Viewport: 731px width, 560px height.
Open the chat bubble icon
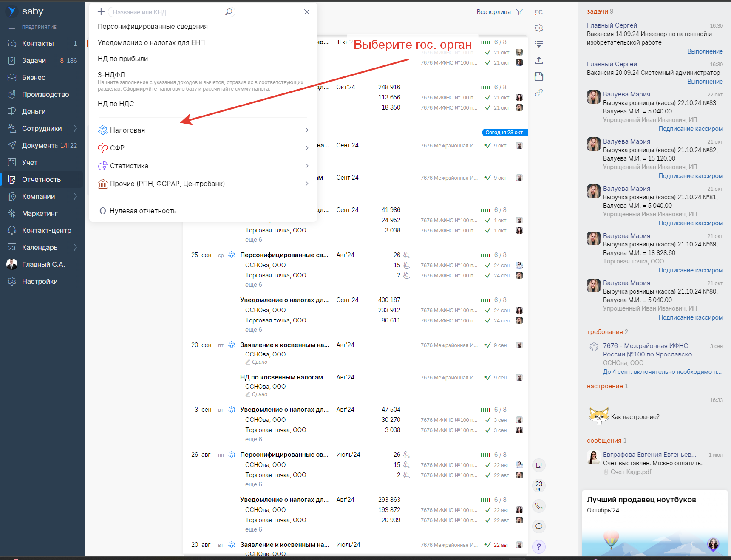coord(539,526)
